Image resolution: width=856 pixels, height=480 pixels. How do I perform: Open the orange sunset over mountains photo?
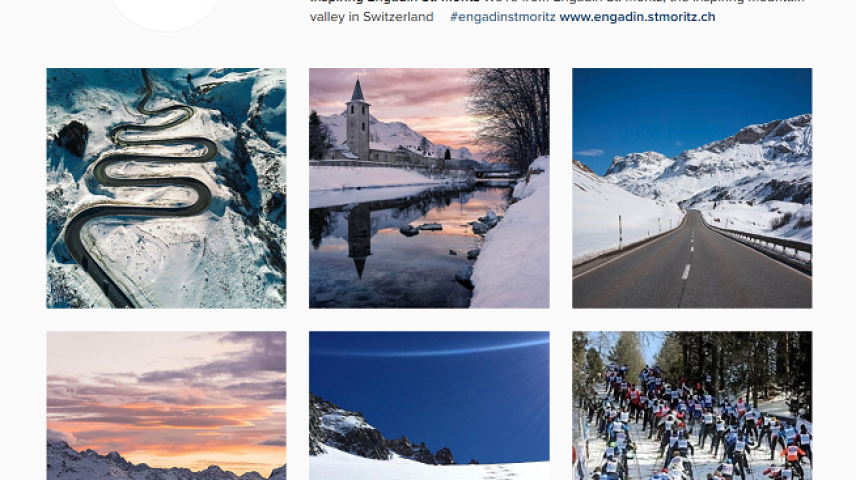167,406
